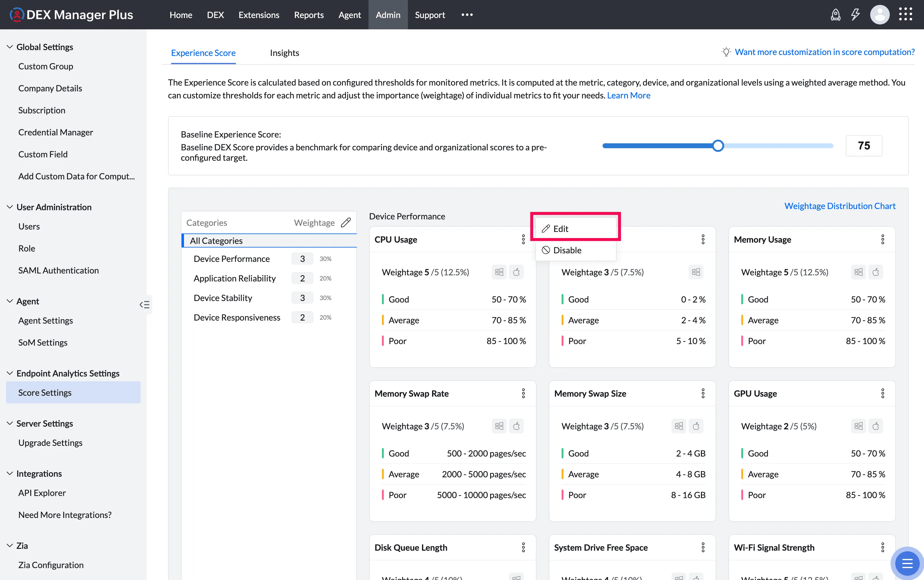Viewport: 924px width, 580px height.
Task: Collapse the Server Settings section
Action: (10, 424)
